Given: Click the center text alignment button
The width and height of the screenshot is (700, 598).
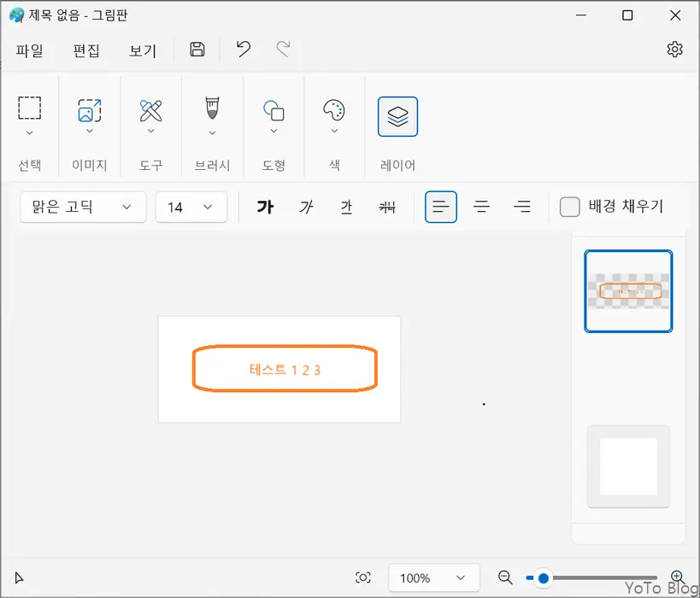Looking at the screenshot, I should tap(482, 207).
